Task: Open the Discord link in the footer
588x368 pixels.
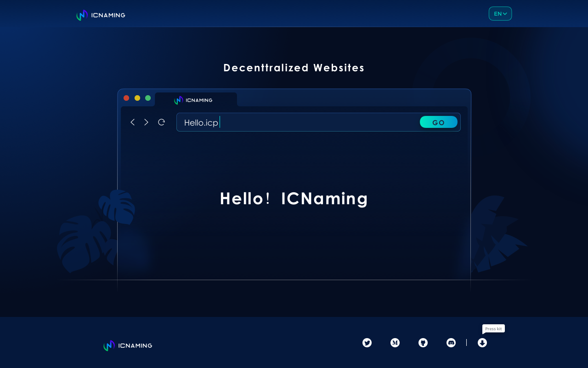Action: [x=451, y=343]
